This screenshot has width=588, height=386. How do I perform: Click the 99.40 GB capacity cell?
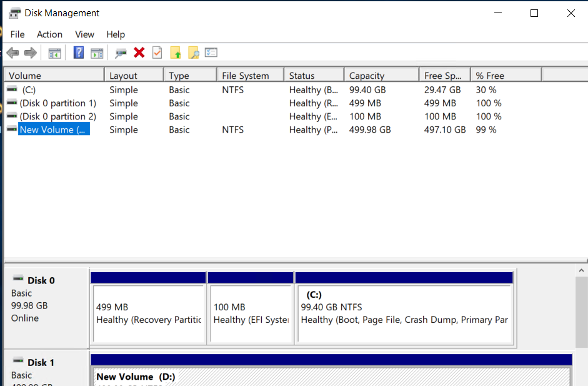(367, 89)
